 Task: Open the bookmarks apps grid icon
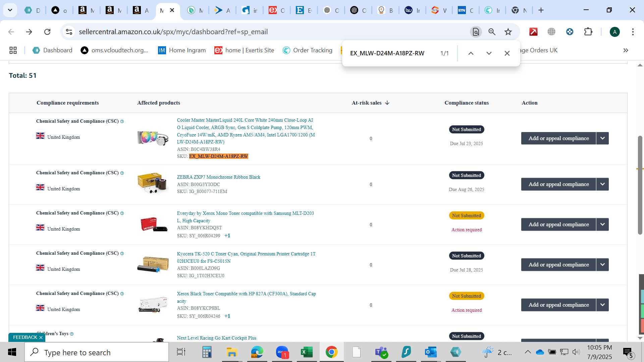13,50
